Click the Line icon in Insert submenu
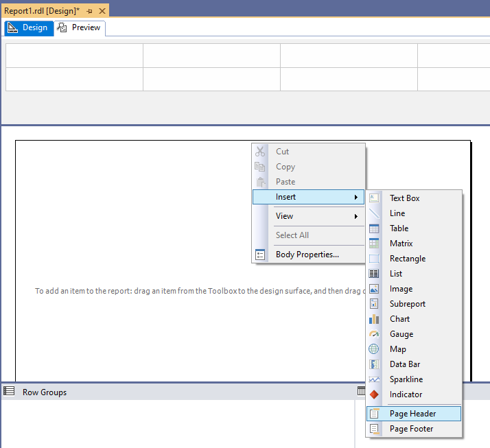The width and height of the screenshot is (490, 448). [x=374, y=213]
